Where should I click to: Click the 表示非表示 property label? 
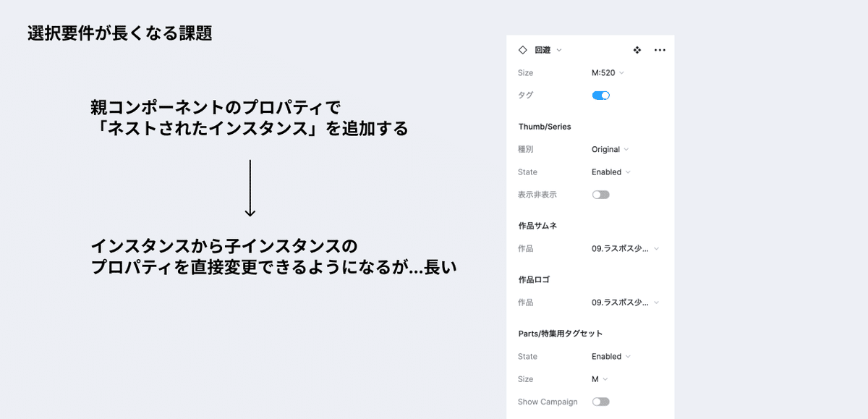tap(537, 195)
